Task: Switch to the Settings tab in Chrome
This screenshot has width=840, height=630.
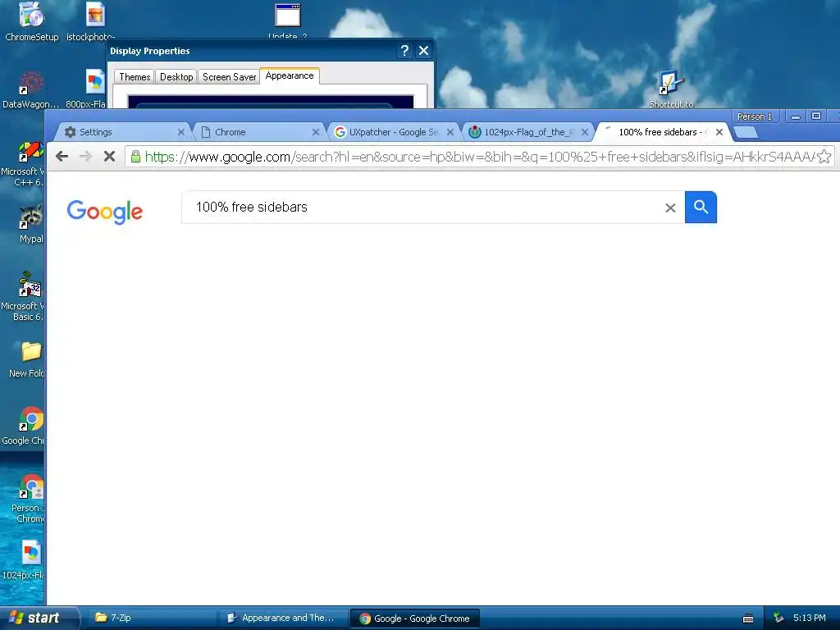Action: click(x=122, y=132)
